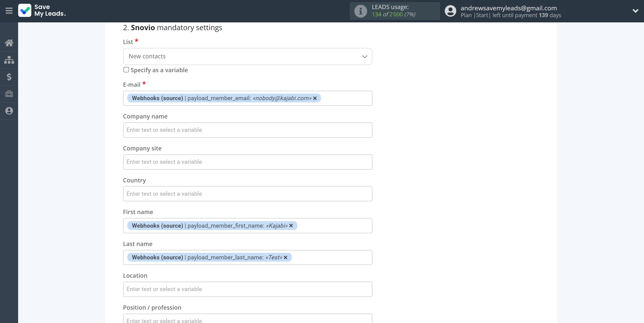Click the Last name field empty area
Screen dimensions: 644x323
tap(332, 258)
